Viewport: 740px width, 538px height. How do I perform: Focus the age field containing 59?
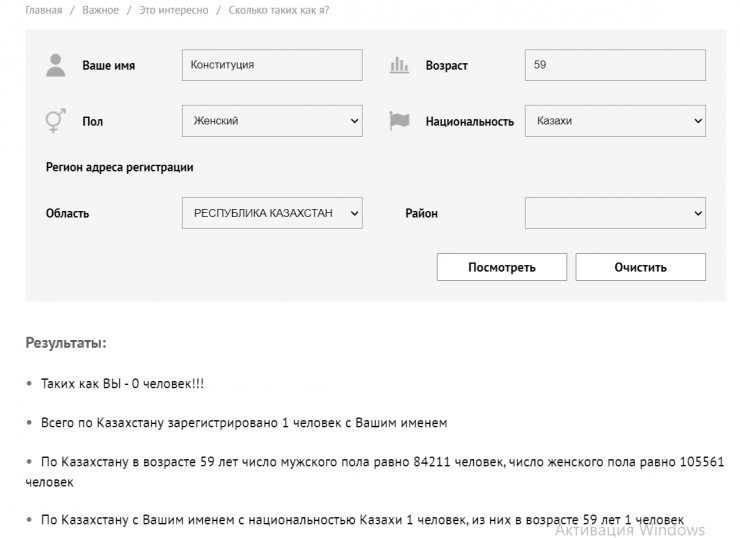pos(615,66)
